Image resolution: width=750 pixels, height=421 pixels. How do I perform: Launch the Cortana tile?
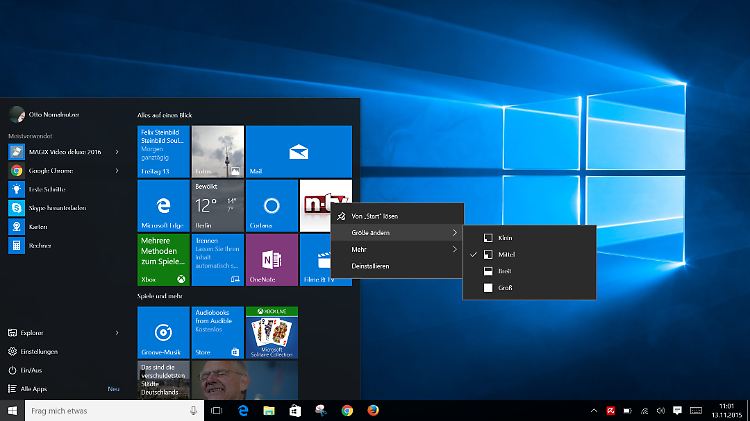click(272, 205)
